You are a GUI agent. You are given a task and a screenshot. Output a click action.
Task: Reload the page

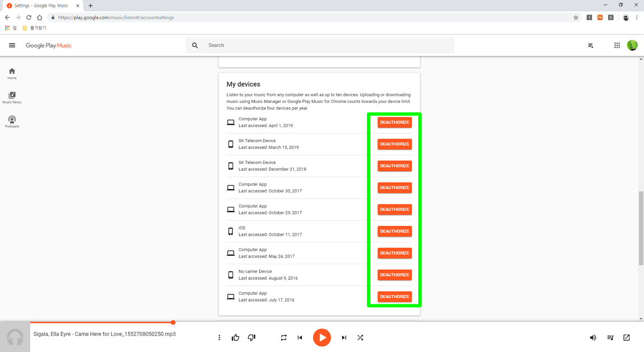click(29, 17)
